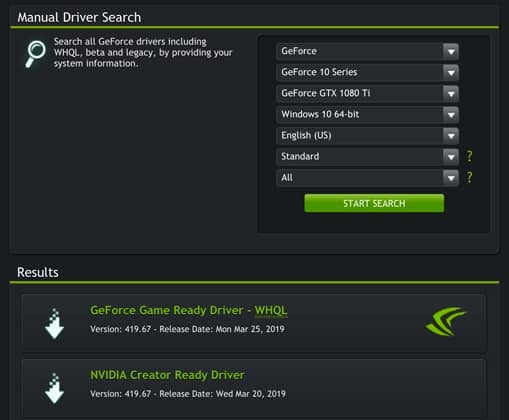Open NVIDIA Creator Ready Driver link
The height and width of the screenshot is (420, 509).
click(x=167, y=375)
